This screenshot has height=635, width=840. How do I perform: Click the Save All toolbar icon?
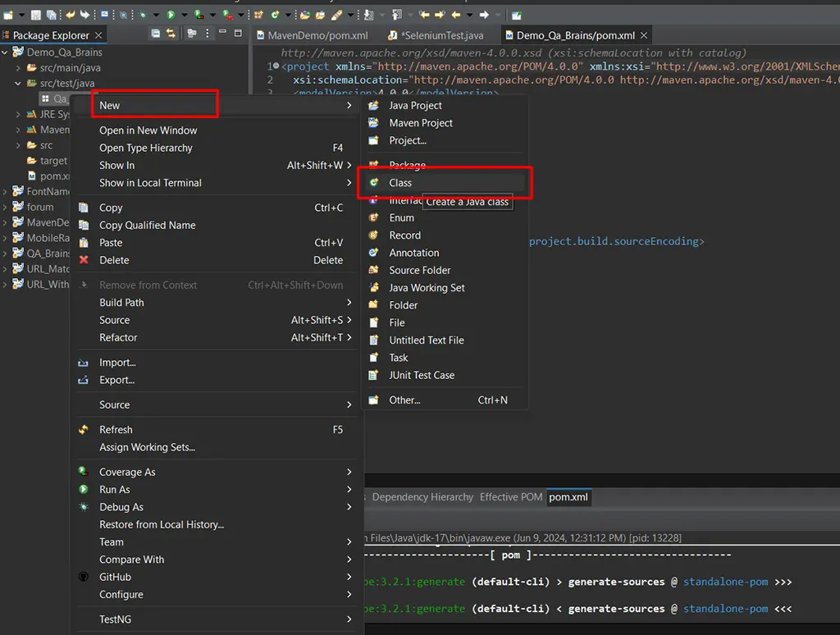point(51,14)
